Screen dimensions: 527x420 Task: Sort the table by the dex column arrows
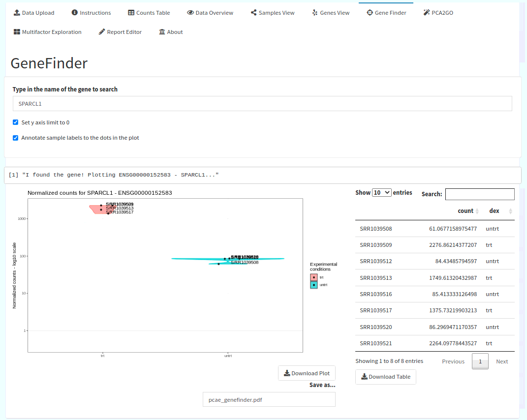point(511,211)
